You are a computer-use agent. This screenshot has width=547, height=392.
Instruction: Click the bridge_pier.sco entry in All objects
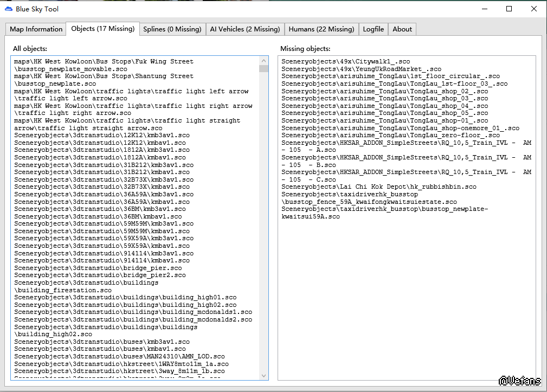point(98,268)
